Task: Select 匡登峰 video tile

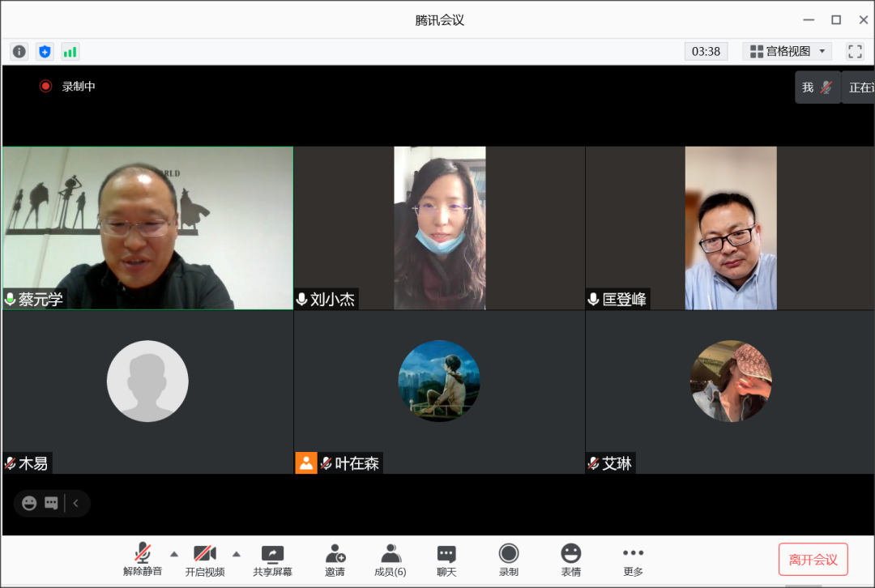Action: (x=730, y=228)
